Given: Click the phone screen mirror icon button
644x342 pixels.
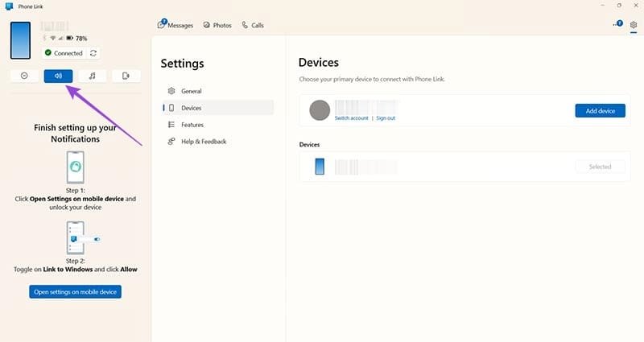Looking at the screenshot, I should [x=126, y=76].
